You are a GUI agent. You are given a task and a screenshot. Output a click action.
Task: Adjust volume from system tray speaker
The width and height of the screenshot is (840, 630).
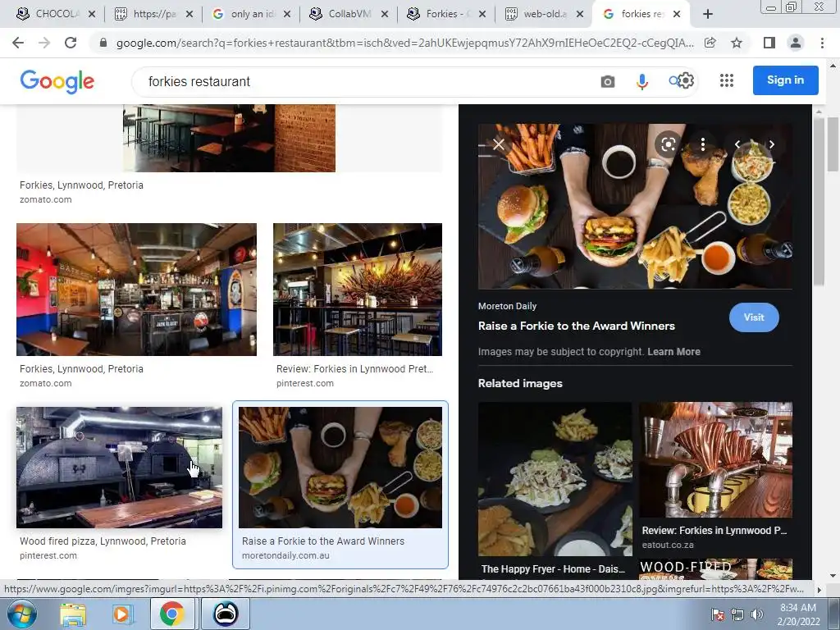757,614
